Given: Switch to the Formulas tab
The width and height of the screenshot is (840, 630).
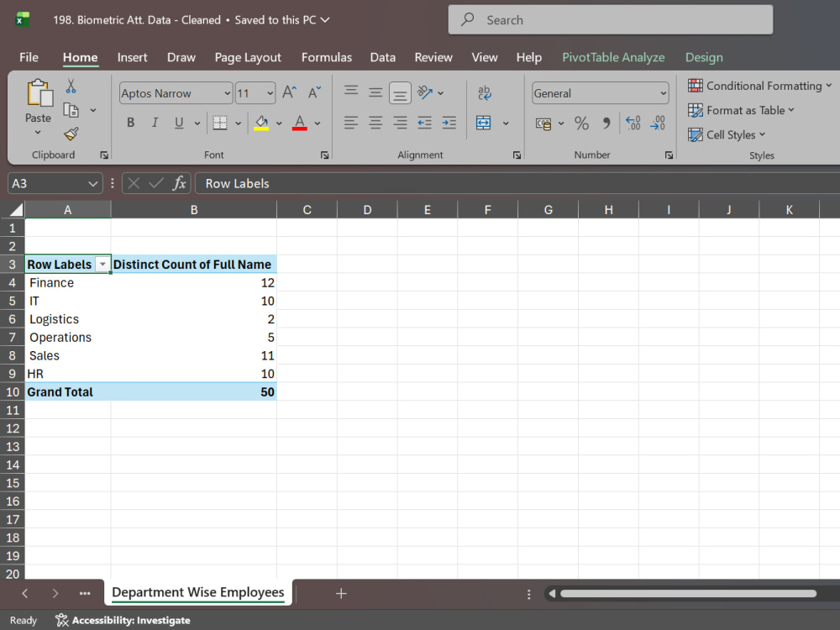Looking at the screenshot, I should (x=326, y=57).
